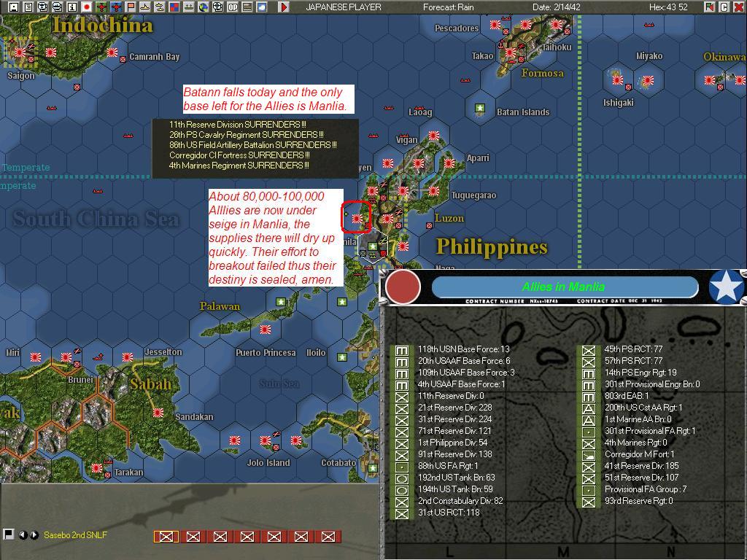Open the document list icon in top toolbar
This screenshot has height=560, width=747.
pyautogui.click(x=28, y=7)
